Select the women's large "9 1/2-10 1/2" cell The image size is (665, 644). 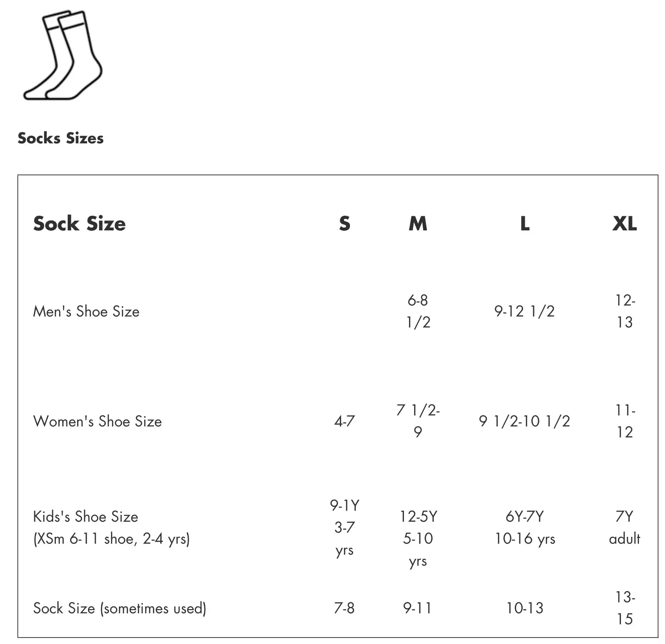[524, 421]
